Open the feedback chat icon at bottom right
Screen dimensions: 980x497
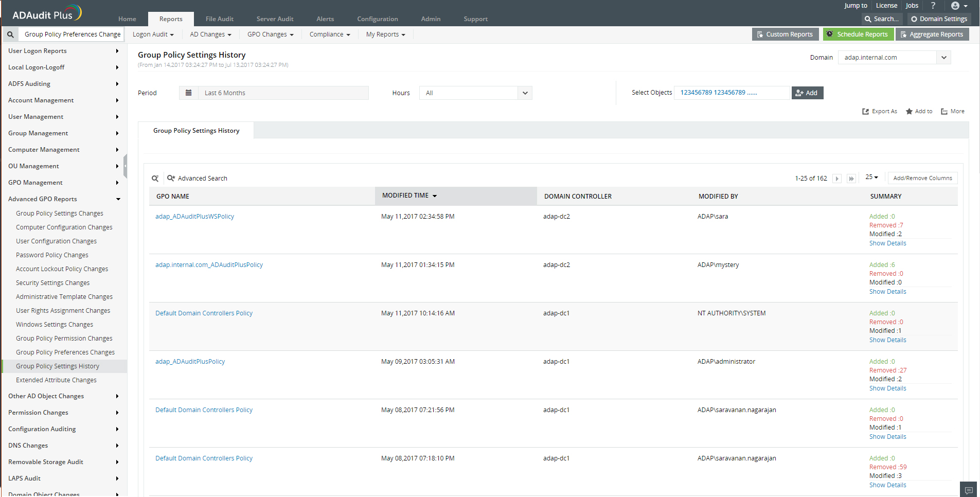968,490
